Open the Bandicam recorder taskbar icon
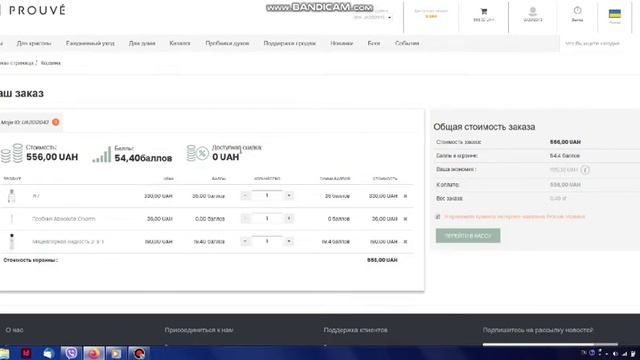This screenshot has width=640, height=360. pos(139,353)
